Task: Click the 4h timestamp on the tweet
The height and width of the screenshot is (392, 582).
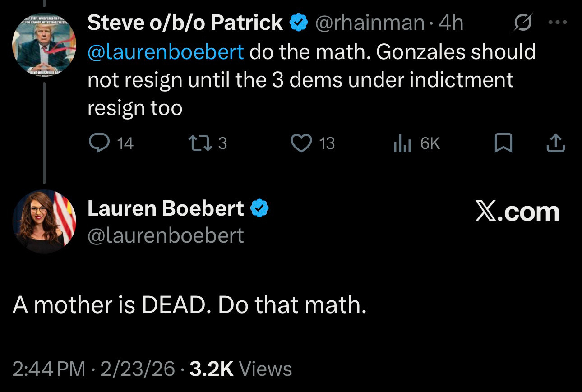Action: tap(451, 23)
